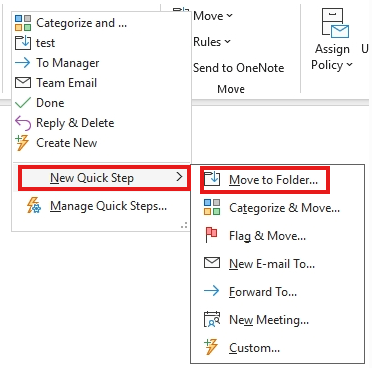Expand the Assign Policy dropdown arrow
This screenshot has height=368, width=372.
[x=349, y=64]
